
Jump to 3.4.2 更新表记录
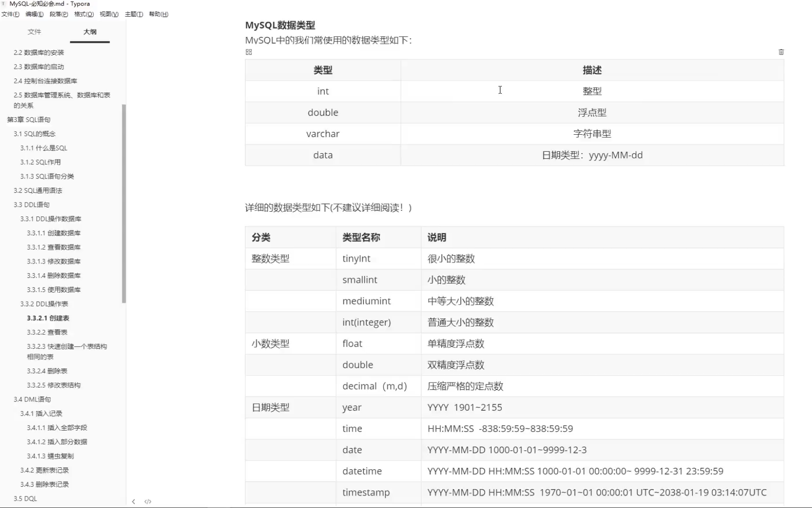pos(44,471)
